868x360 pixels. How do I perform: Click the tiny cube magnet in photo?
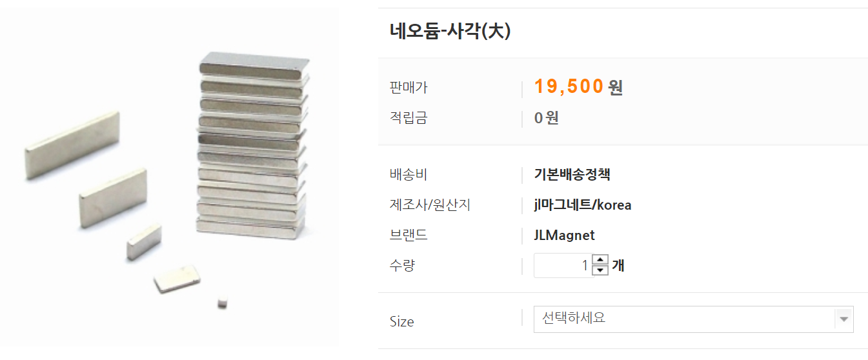(x=223, y=301)
